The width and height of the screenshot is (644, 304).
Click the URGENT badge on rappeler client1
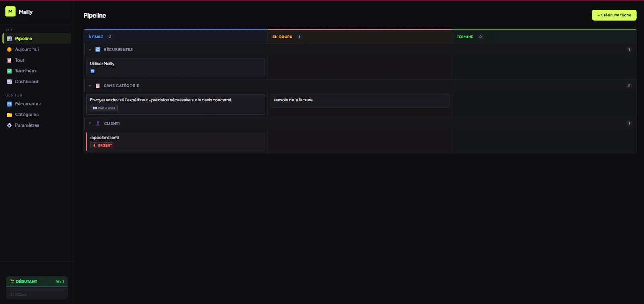pos(102,146)
